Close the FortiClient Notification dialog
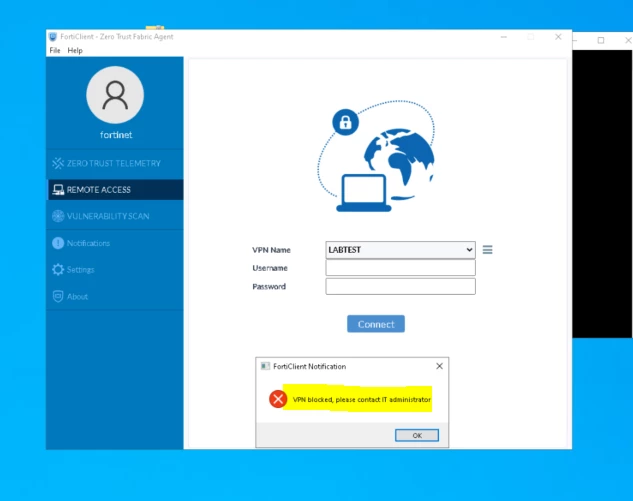The image size is (633, 501). click(439, 366)
